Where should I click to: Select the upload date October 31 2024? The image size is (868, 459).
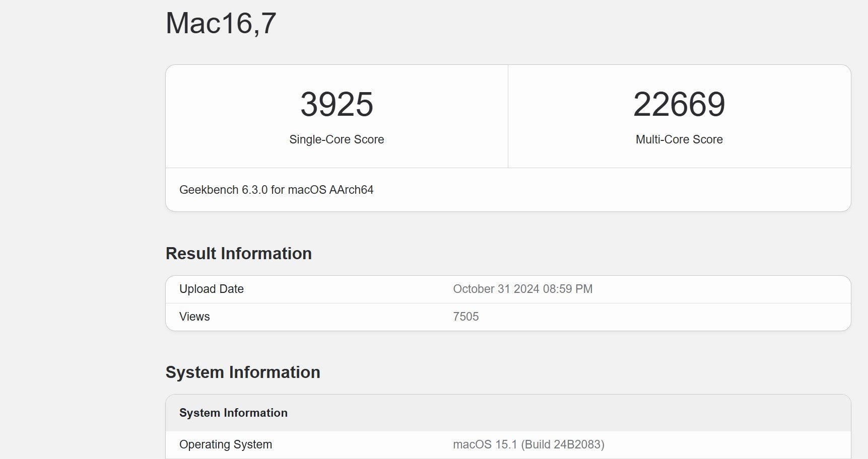[522, 289]
